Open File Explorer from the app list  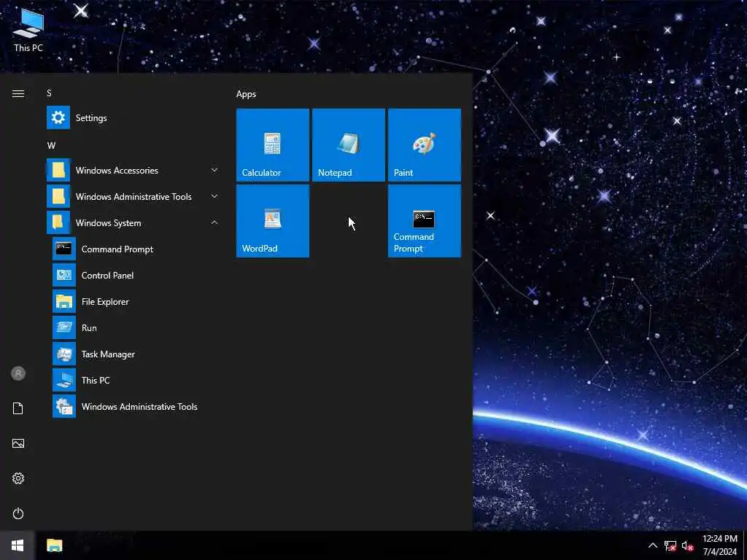[x=136, y=301]
